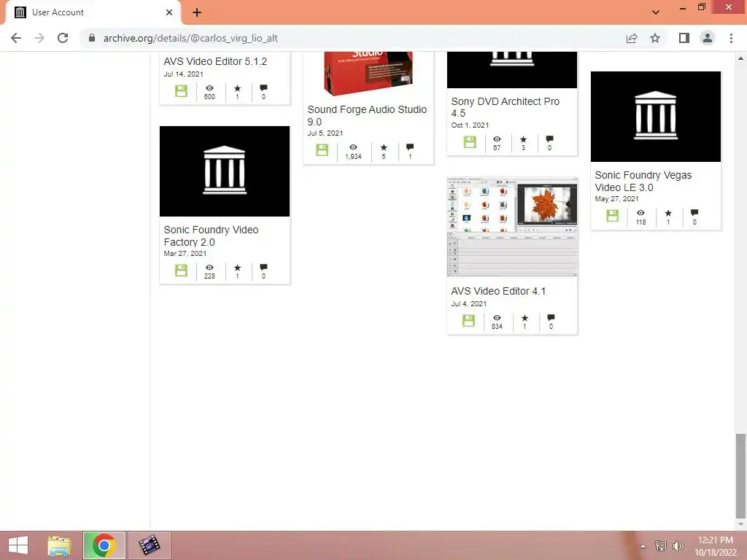The height and width of the screenshot is (560, 747).
Task: Click reviews bubble on Sonic Foundry Vegas Video LE
Action: click(694, 213)
